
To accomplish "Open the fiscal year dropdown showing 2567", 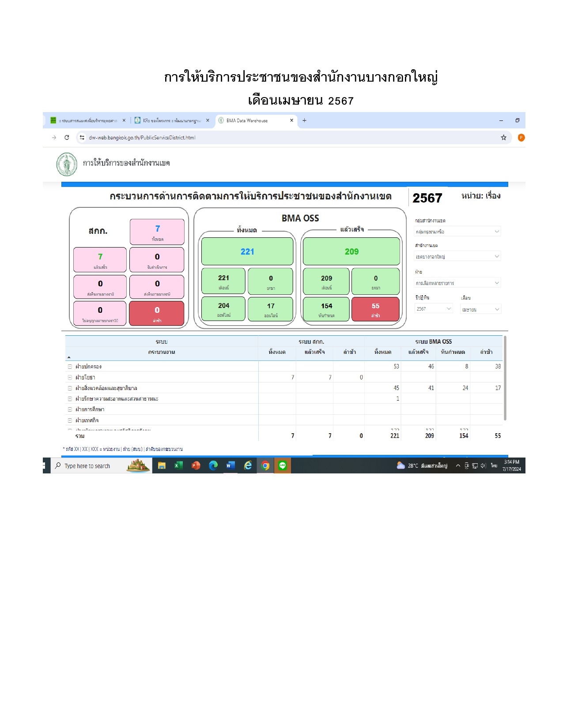I will point(434,309).
